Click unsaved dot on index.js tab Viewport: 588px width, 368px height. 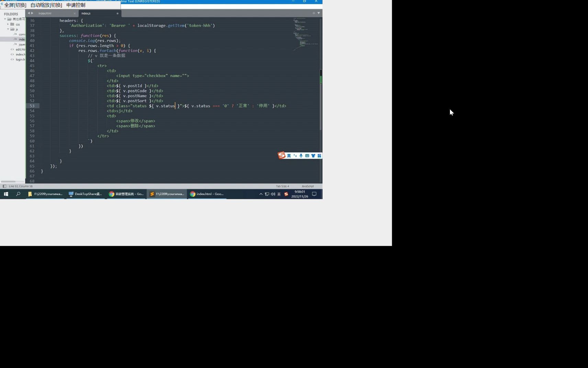tap(117, 13)
